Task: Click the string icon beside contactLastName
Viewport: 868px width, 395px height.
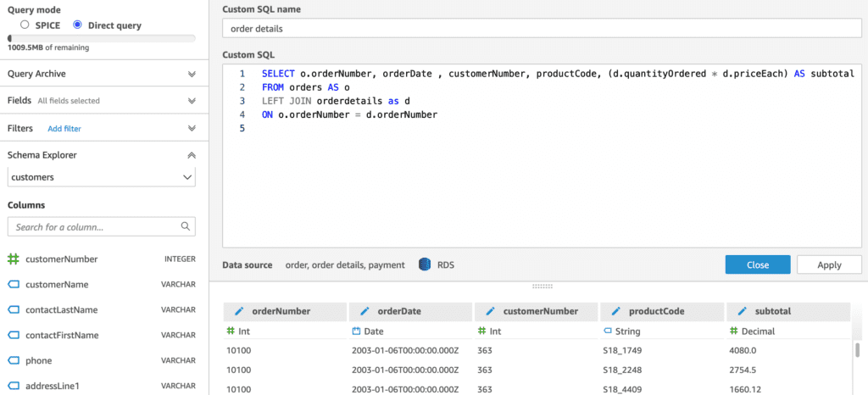Action: pos(14,309)
